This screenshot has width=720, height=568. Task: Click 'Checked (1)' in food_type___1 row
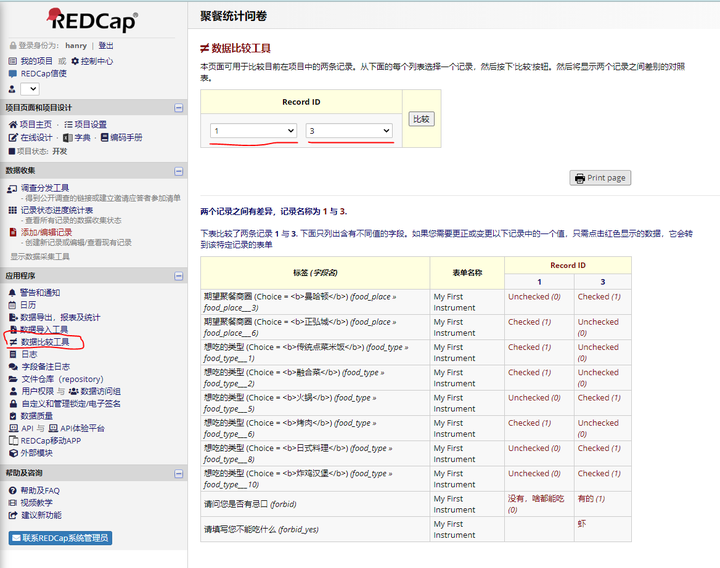point(529,347)
